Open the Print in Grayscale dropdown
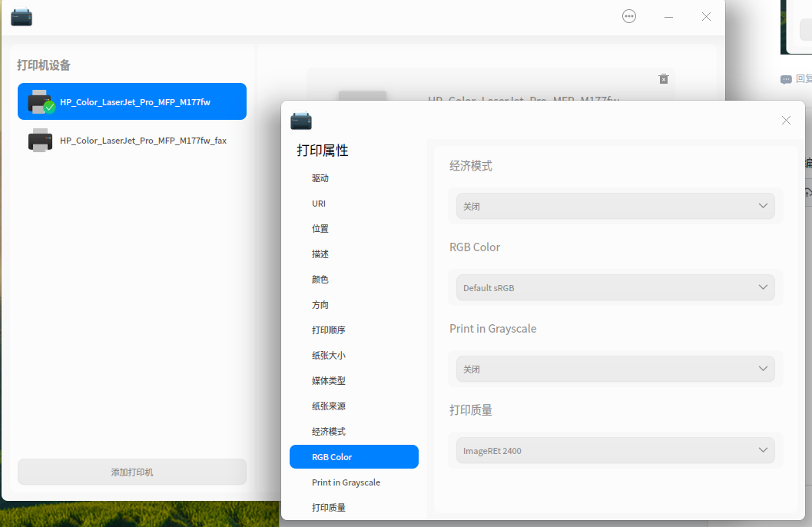 [x=615, y=369]
